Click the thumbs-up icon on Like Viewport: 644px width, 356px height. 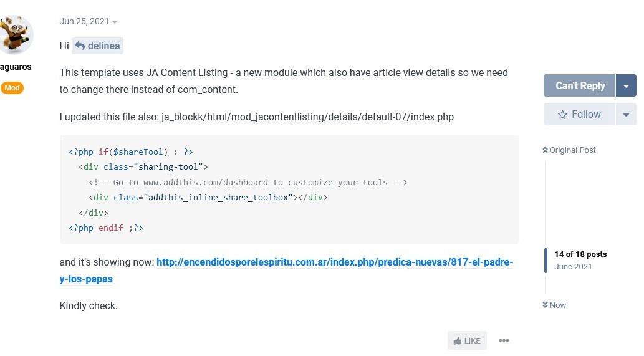(x=458, y=341)
